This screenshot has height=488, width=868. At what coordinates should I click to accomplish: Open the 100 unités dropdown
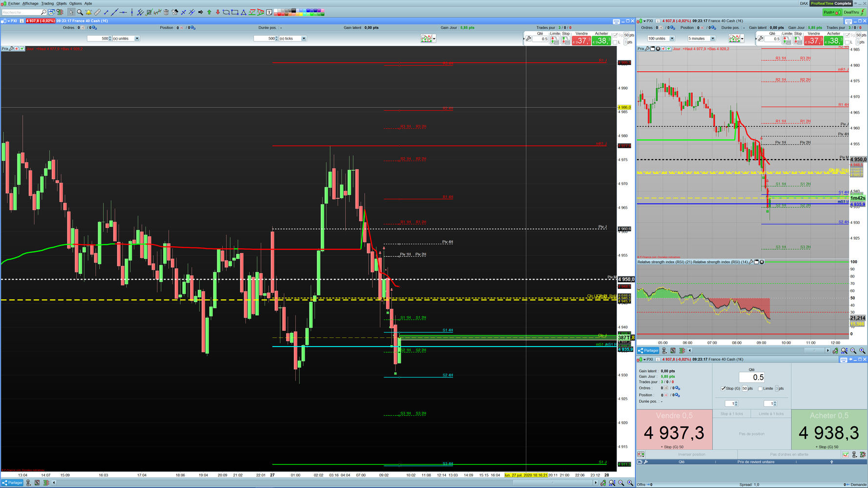pos(672,39)
